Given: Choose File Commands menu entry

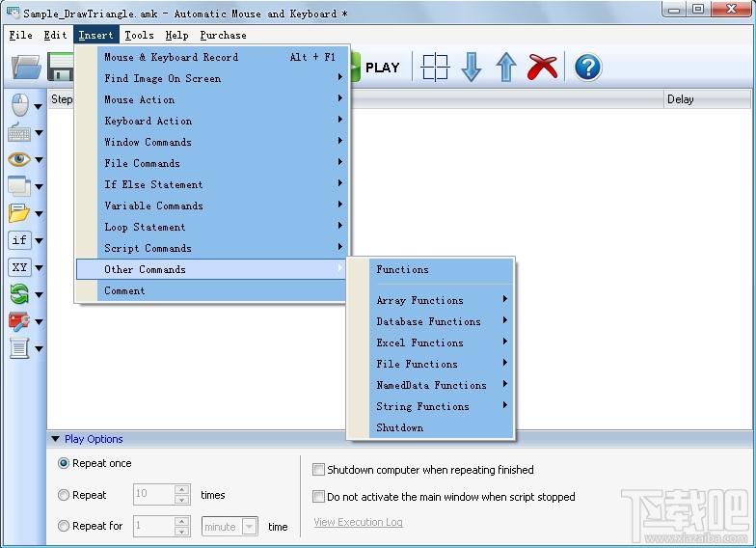Looking at the screenshot, I should tap(212, 163).
